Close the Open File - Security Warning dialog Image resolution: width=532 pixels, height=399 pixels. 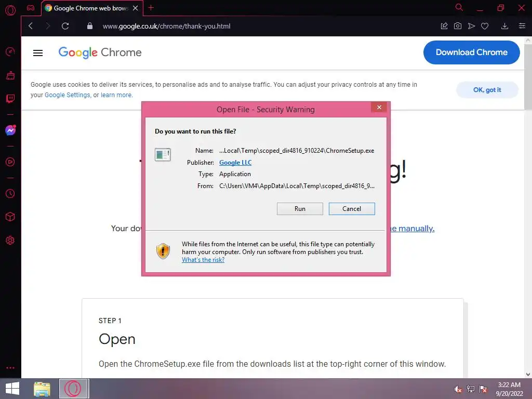click(x=379, y=108)
